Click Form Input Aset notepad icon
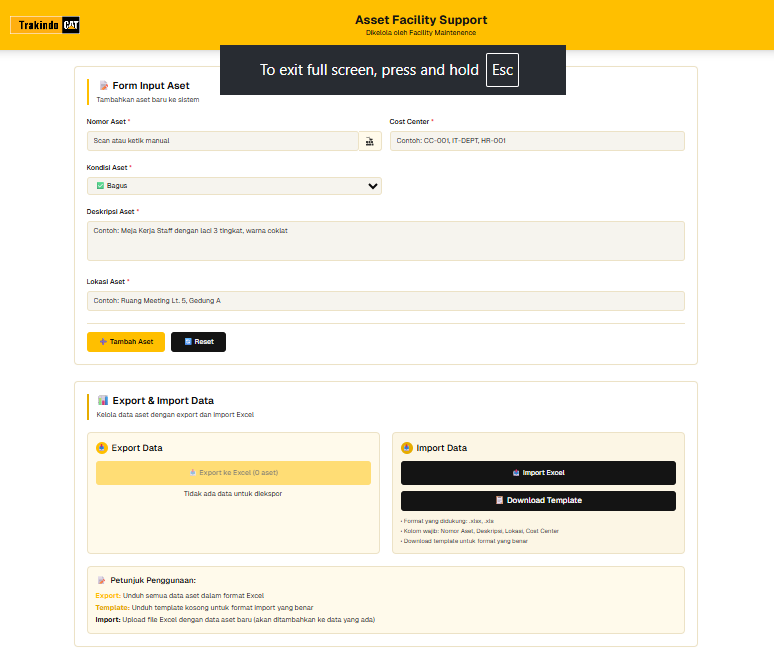774x651 pixels. 104,85
